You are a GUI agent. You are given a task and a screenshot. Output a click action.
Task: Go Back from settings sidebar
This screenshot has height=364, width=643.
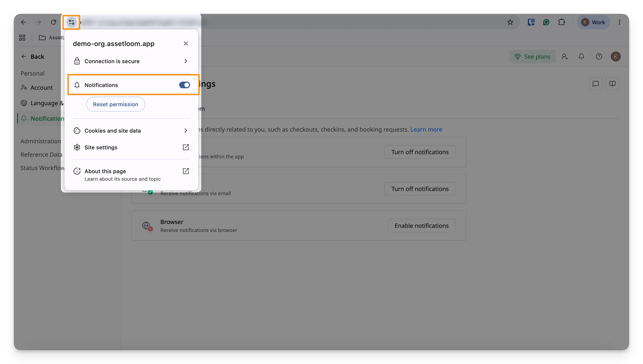pos(33,56)
